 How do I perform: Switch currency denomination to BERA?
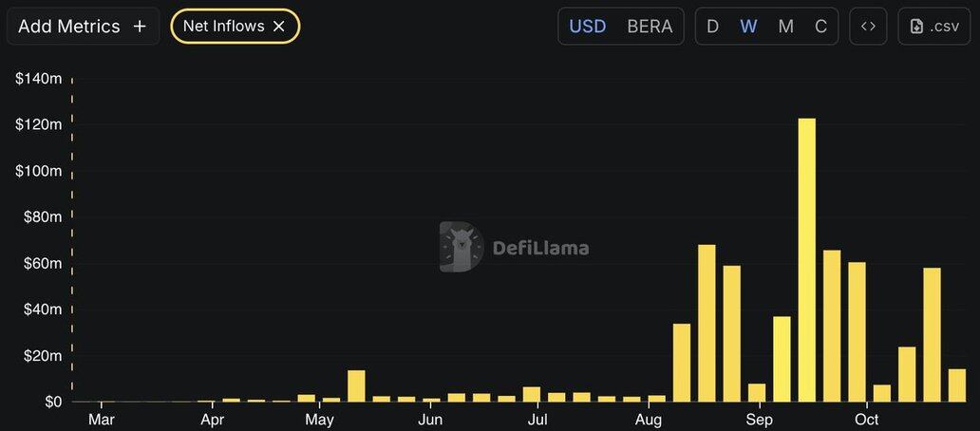pos(650,27)
